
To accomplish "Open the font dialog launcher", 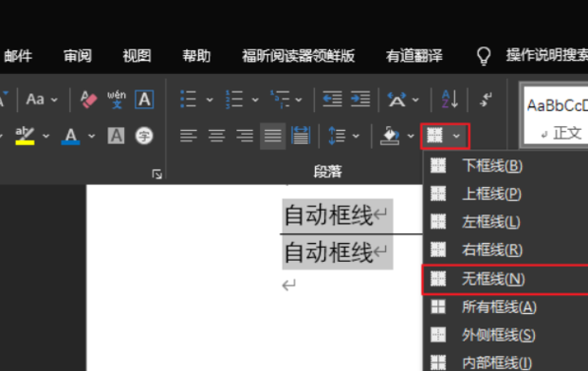I will click(156, 174).
